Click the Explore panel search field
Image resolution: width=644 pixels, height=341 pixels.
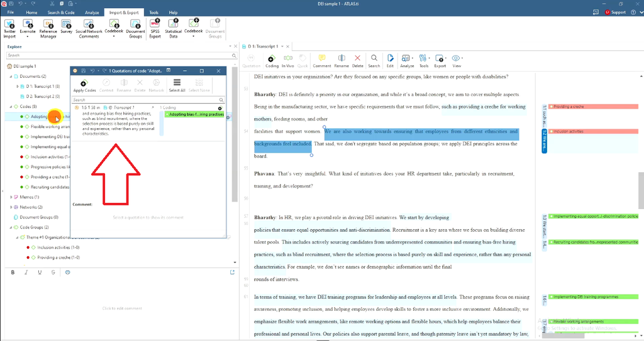[x=121, y=55]
